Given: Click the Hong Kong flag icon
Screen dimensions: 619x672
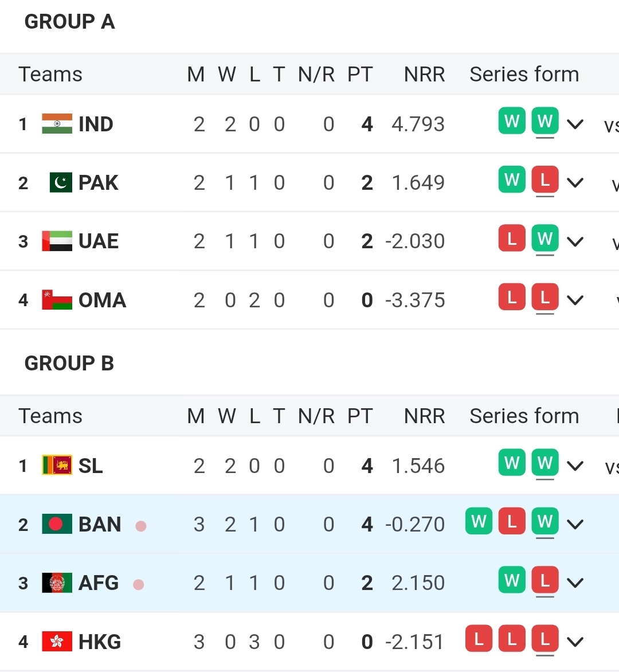Looking at the screenshot, I should [57, 642].
